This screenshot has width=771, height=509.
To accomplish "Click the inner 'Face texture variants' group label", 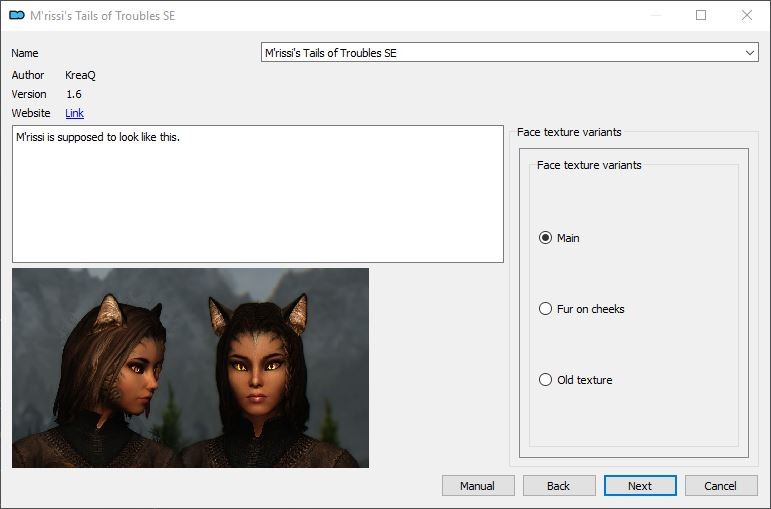I will pyautogui.click(x=589, y=165).
